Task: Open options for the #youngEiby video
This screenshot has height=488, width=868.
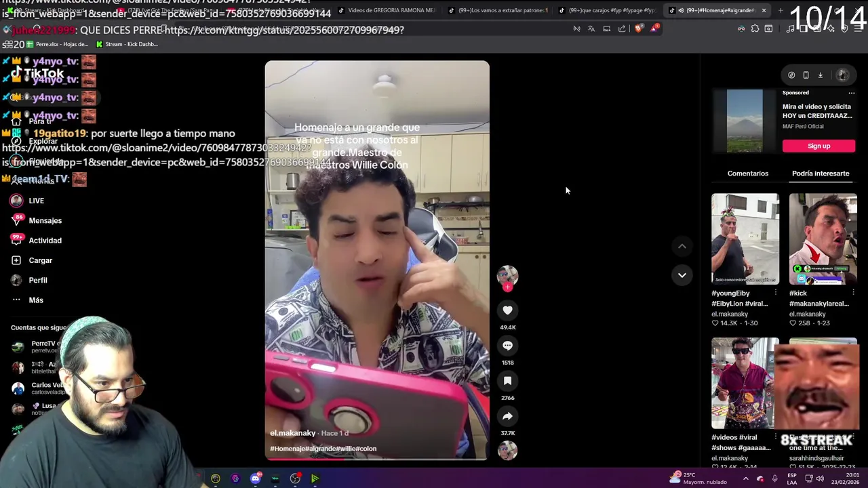Action: [x=775, y=293]
